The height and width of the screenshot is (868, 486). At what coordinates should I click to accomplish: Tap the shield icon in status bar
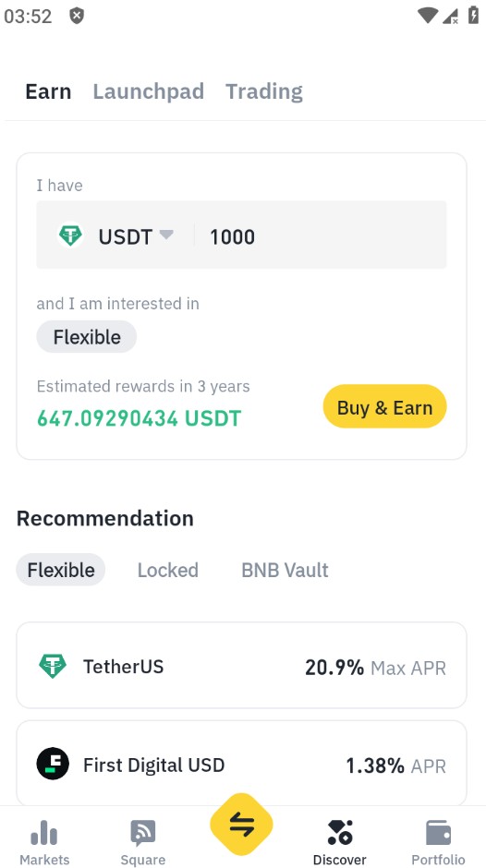pyautogui.click(x=77, y=16)
